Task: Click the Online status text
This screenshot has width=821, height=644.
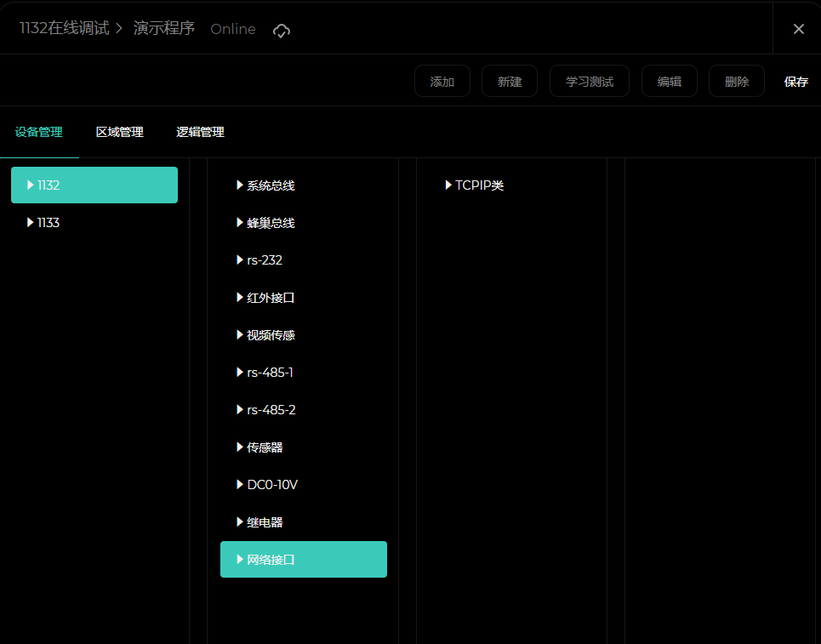Action: [233, 29]
